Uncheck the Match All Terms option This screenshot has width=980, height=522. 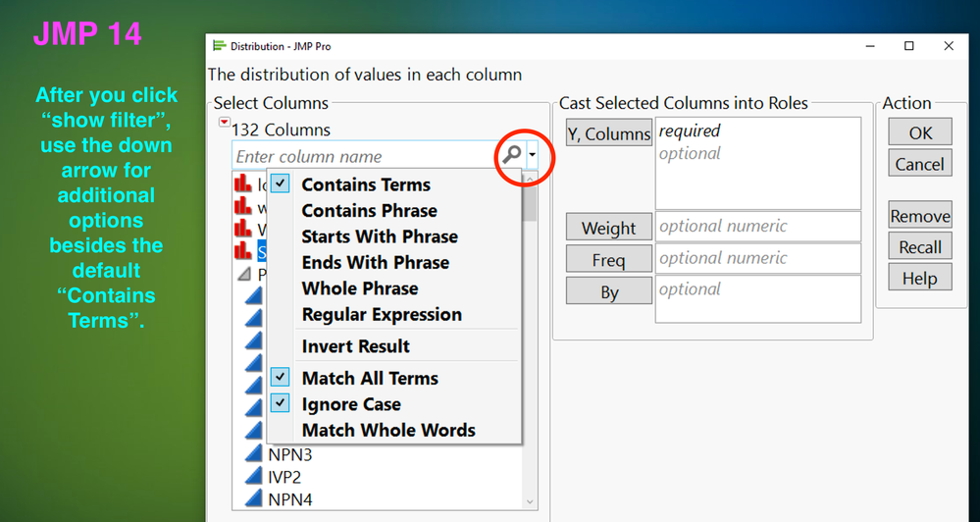pos(282,378)
